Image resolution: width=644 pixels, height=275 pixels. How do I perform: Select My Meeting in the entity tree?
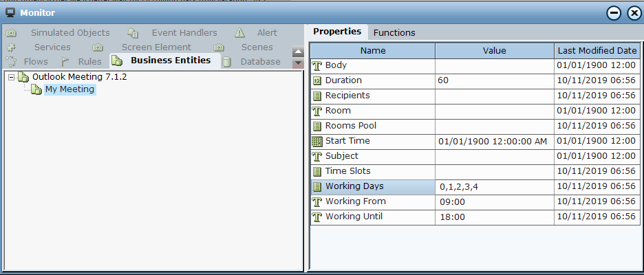[x=69, y=89]
